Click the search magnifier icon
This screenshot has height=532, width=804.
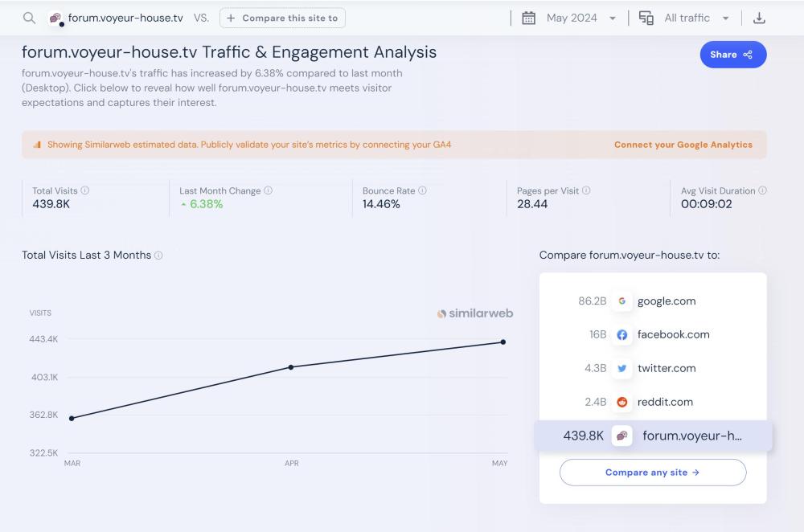click(x=29, y=18)
